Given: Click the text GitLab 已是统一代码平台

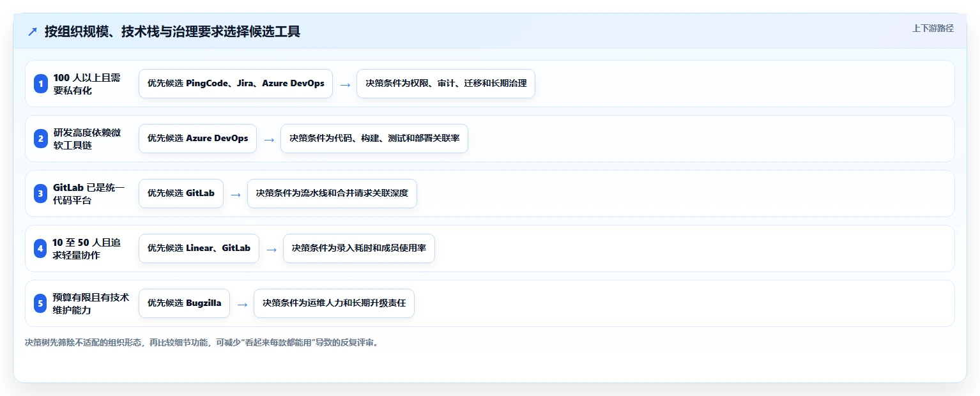Looking at the screenshot, I should click(x=89, y=194).
